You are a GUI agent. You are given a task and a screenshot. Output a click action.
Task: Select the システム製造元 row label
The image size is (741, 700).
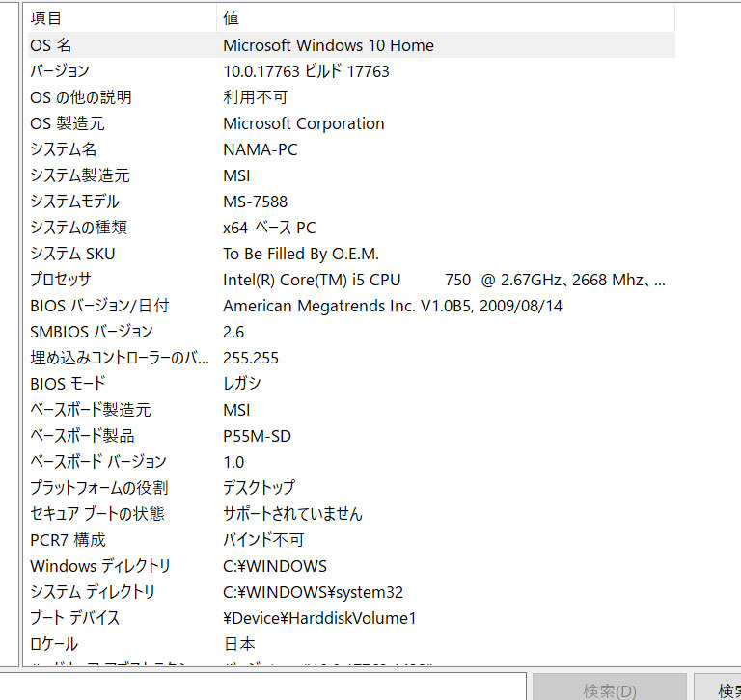click(79, 175)
